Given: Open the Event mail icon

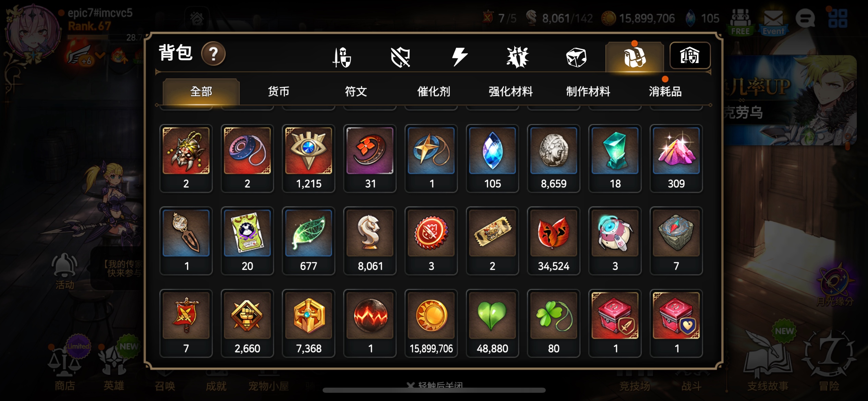Looking at the screenshot, I should click(773, 22).
